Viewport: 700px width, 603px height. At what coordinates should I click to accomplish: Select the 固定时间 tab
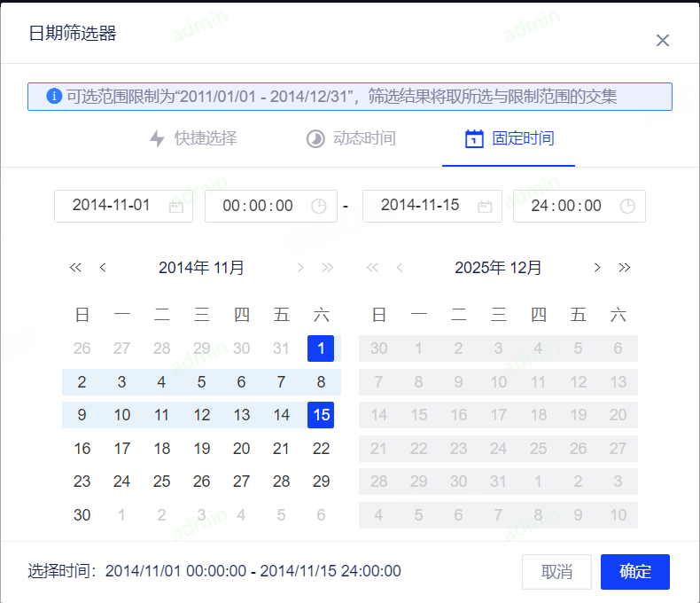(x=509, y=139)
